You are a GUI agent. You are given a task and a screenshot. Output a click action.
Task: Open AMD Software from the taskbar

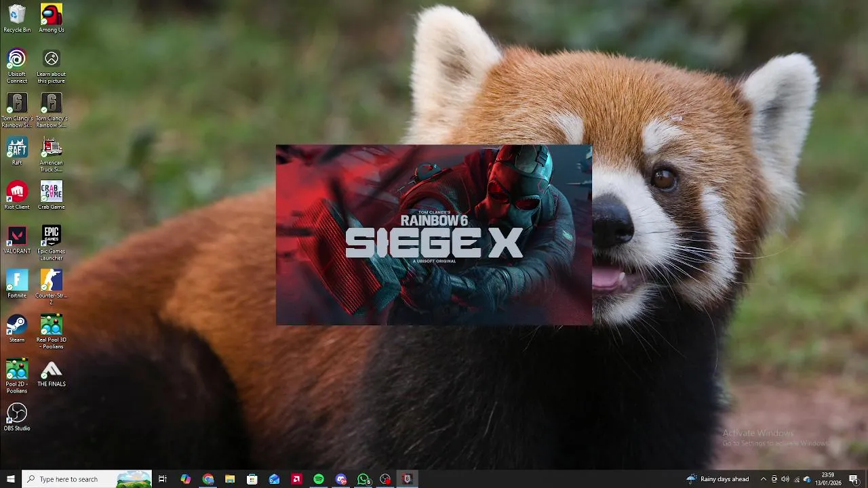[x=296, y=479]
